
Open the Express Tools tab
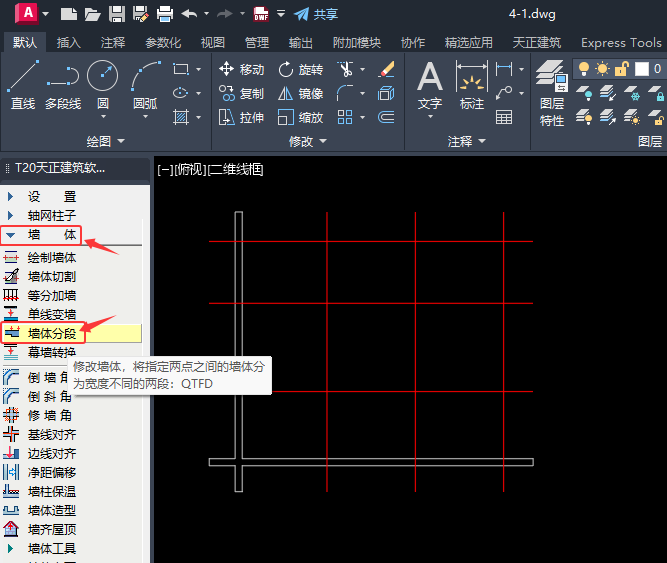[x=621, y=43]
